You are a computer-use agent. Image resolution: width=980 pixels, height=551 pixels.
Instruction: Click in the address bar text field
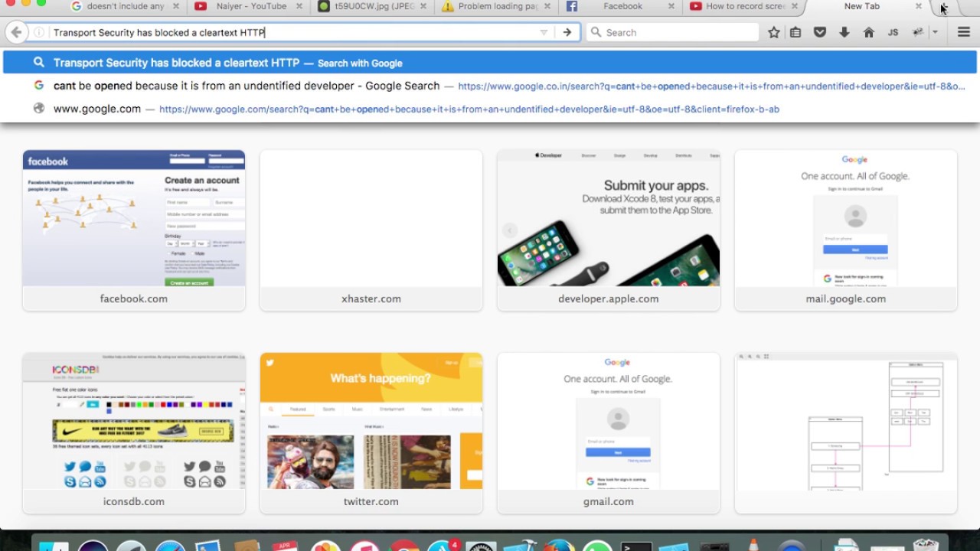pyautogui.click(x=291, y=32)
